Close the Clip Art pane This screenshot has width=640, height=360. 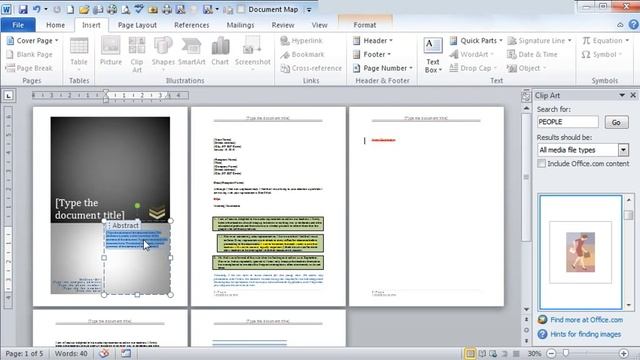click(x=633, y=95)
